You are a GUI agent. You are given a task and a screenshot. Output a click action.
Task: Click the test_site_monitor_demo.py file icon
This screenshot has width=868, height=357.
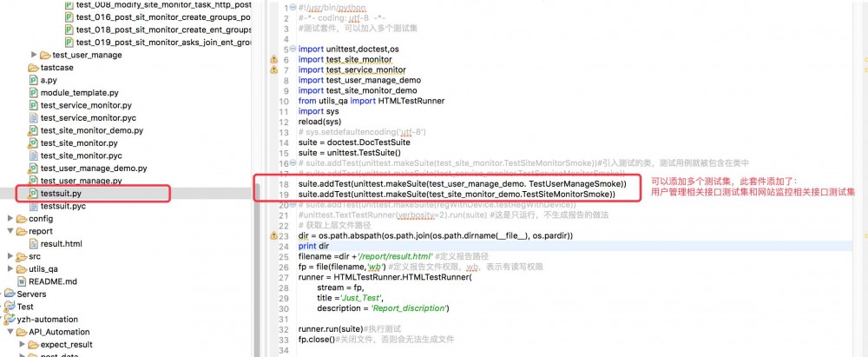(33, 130)
